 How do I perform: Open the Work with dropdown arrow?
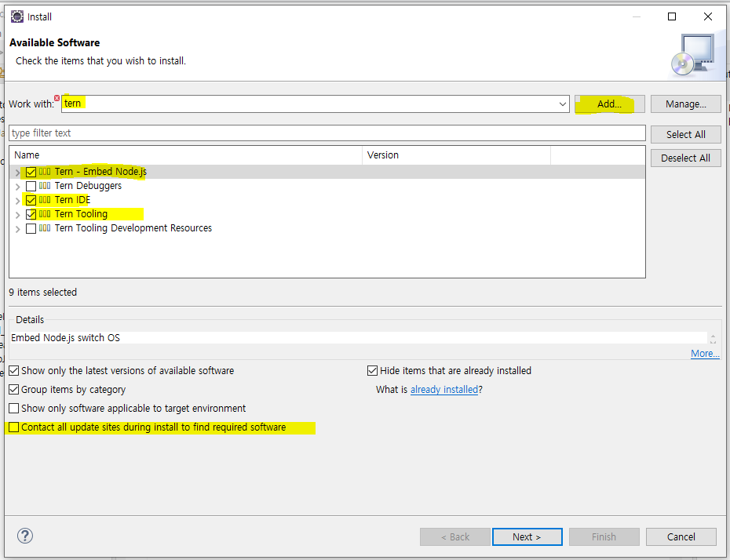(x=562, y=104)
